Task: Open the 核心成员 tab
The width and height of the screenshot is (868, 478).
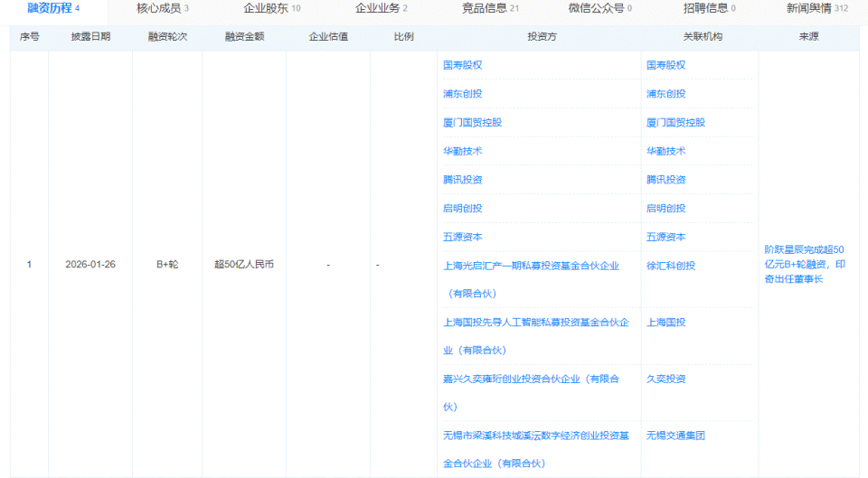Action: (162, 8)
